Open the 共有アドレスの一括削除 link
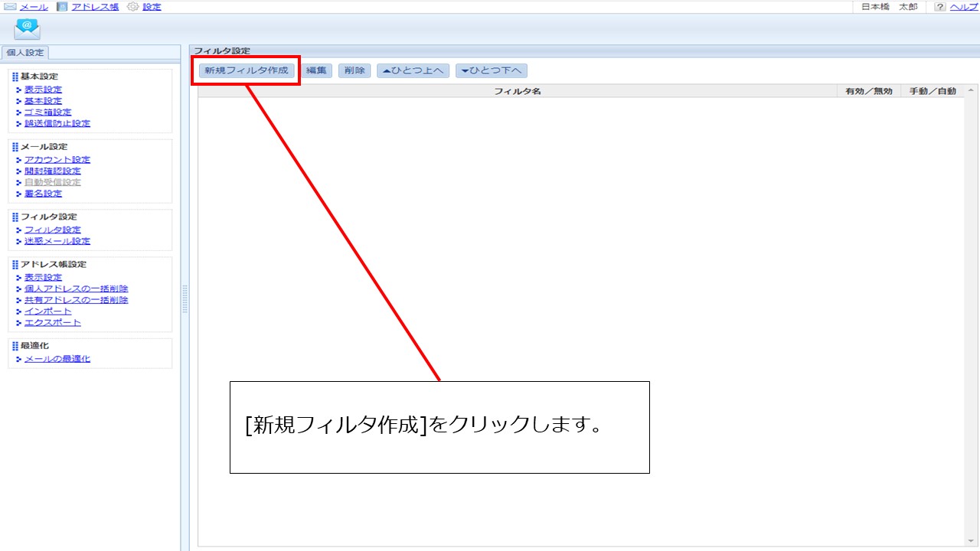The image size is (980, 551). (77, 300)
